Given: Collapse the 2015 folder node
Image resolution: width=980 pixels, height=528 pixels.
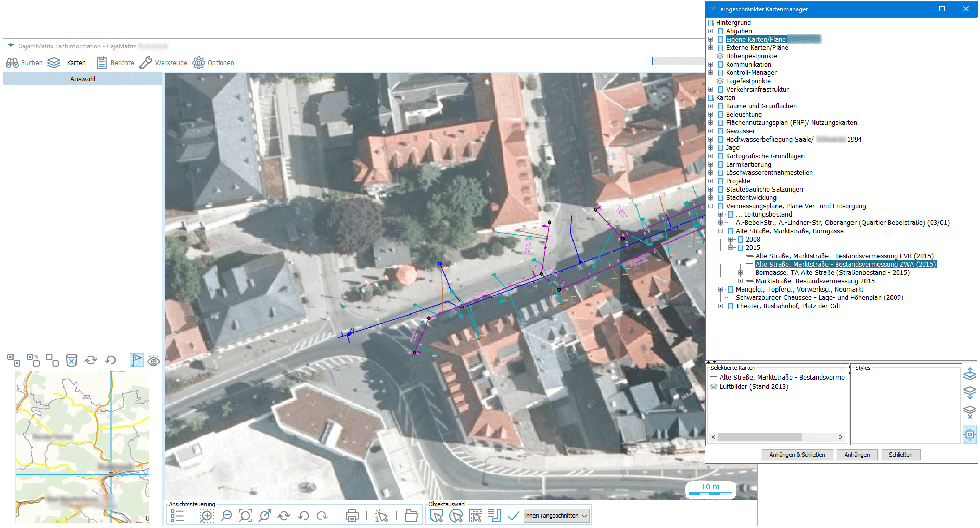Looking at the screenshot, I should 731,248.
